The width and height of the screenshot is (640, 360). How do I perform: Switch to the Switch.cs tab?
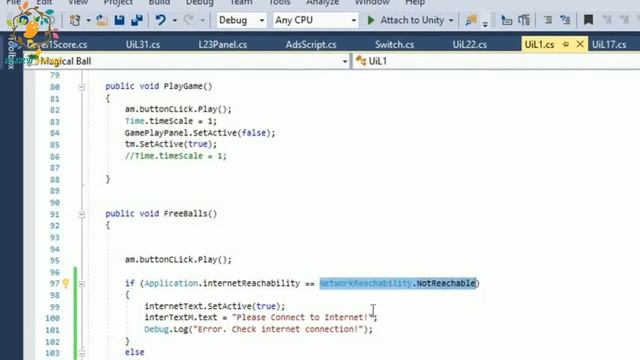pos(394,44)
